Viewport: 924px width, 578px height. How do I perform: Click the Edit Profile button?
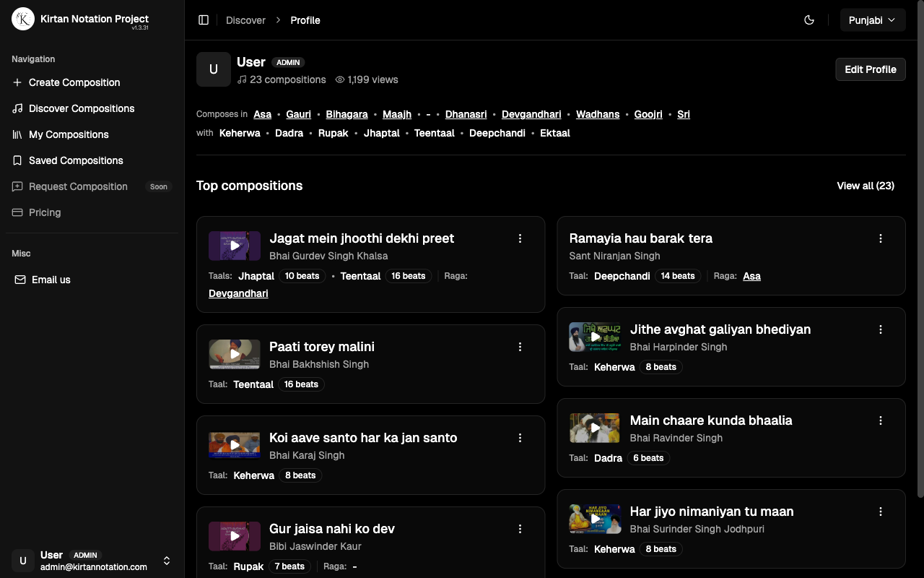tap(871, 69)
